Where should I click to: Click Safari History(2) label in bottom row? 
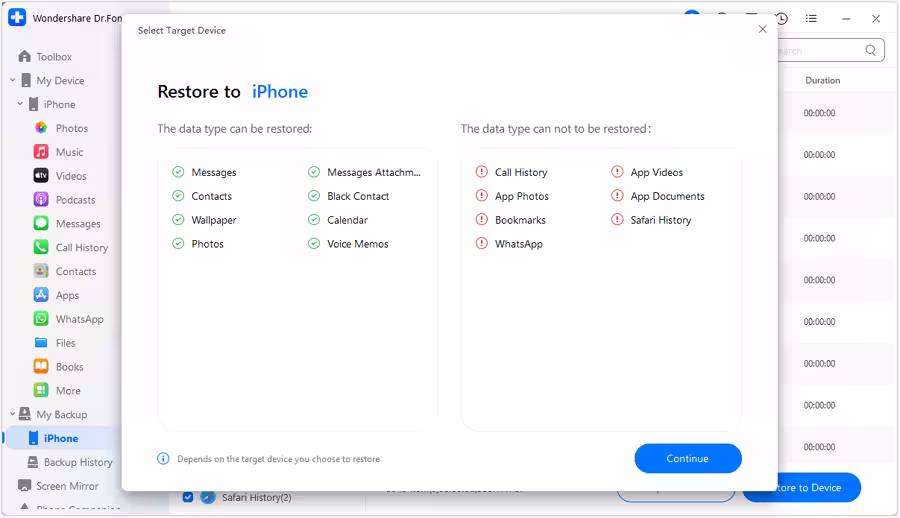point(257,497)
